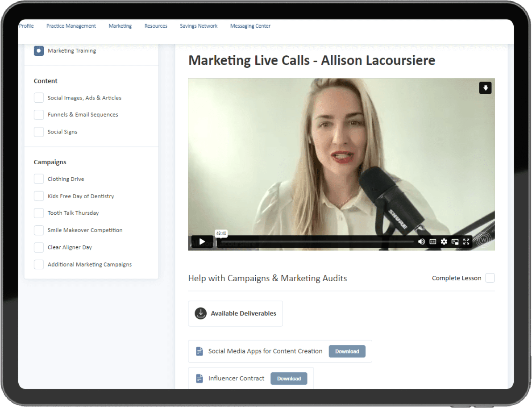Check Kids Free Day of Dentistry

(x=39, y=196)
